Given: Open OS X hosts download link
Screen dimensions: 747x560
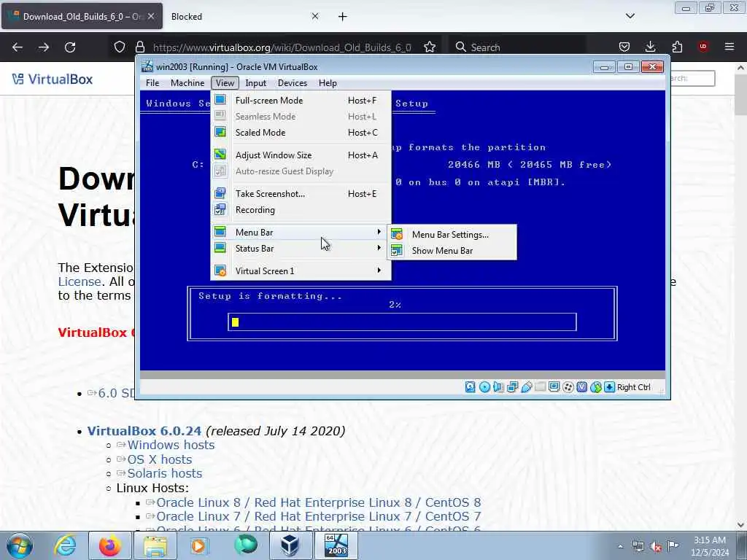Looking at the screenshot, I should click(159, 459).
